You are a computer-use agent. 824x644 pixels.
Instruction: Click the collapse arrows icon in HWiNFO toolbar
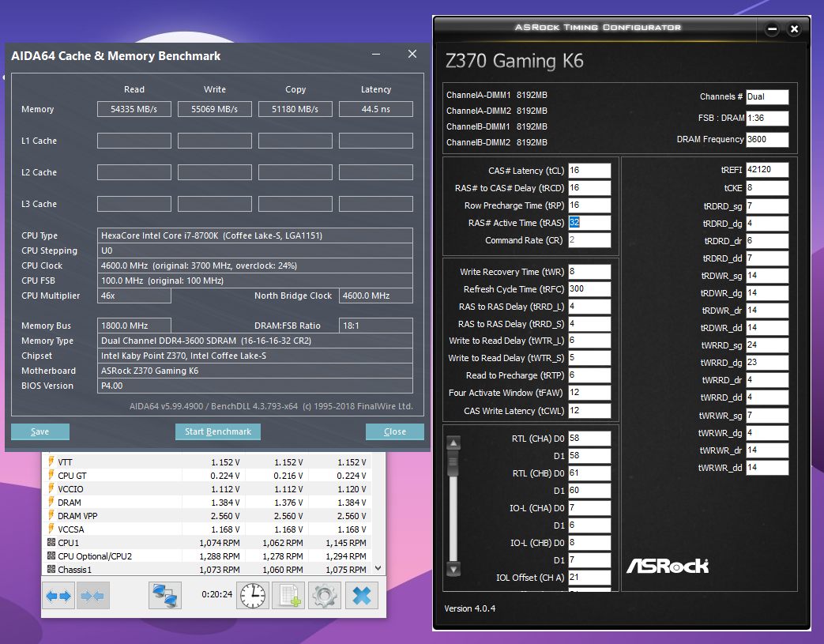click(x=93, y=596)
